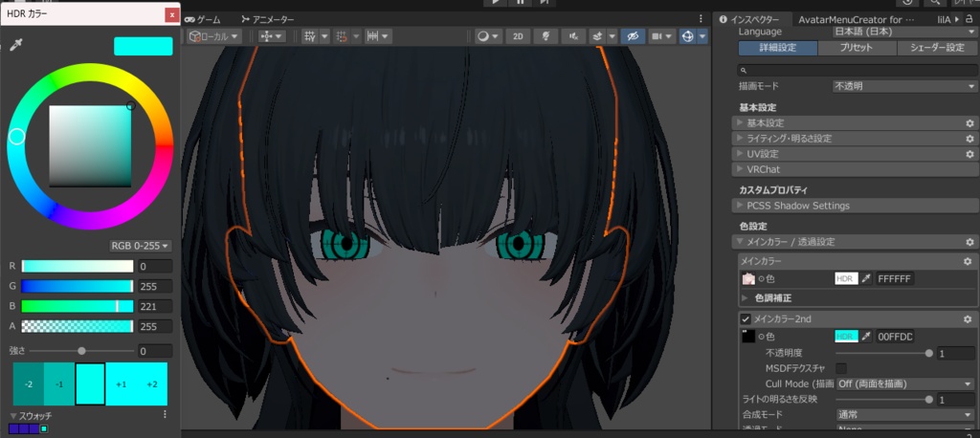
Task: Toggle 2D view mode
Action: [x=518, y=36]
